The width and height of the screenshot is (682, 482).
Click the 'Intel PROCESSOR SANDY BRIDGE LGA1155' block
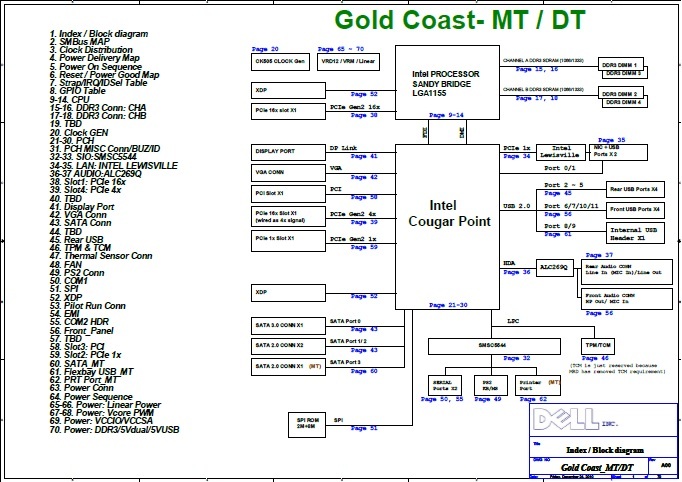point(447,83)
